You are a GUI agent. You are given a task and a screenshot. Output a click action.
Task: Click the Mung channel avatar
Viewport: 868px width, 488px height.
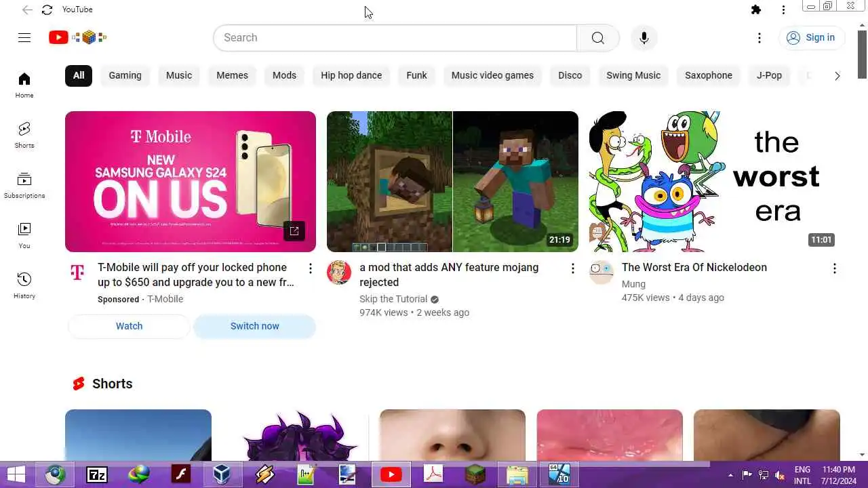click(601, 272)
